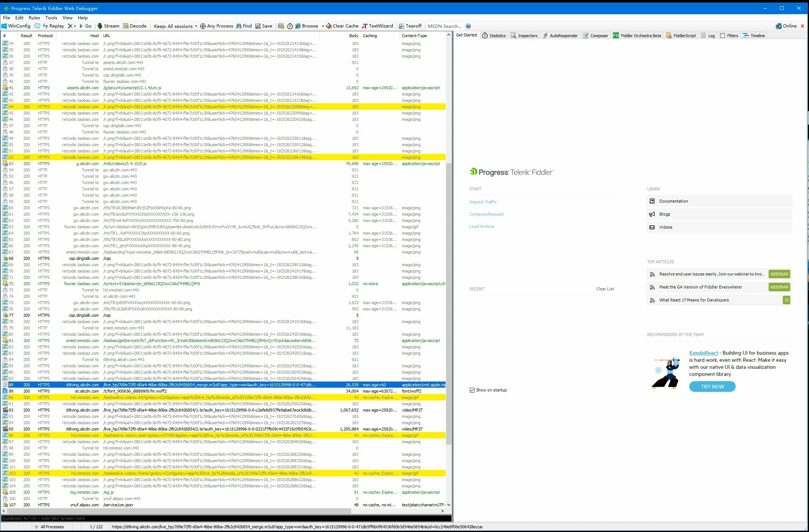Switch to the Inspectors tab
Screen dimensions: 809x532
pos(524,36)
